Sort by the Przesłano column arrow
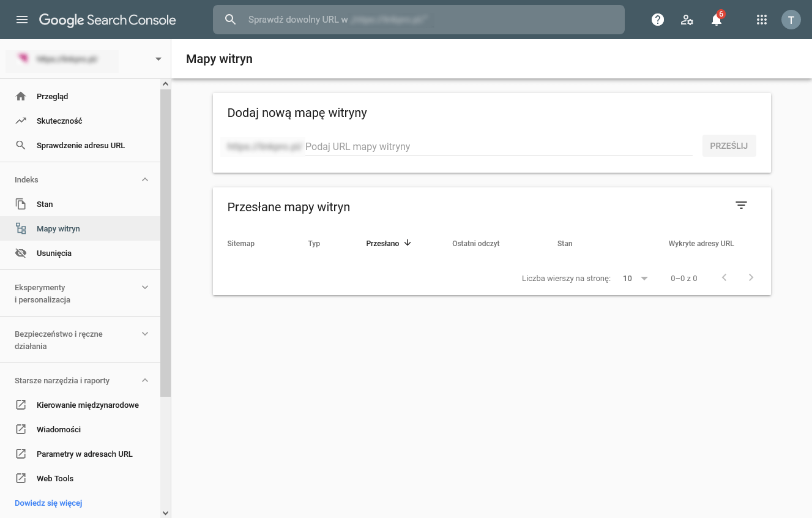The image size is (812, 518). (x=408, y=243)
